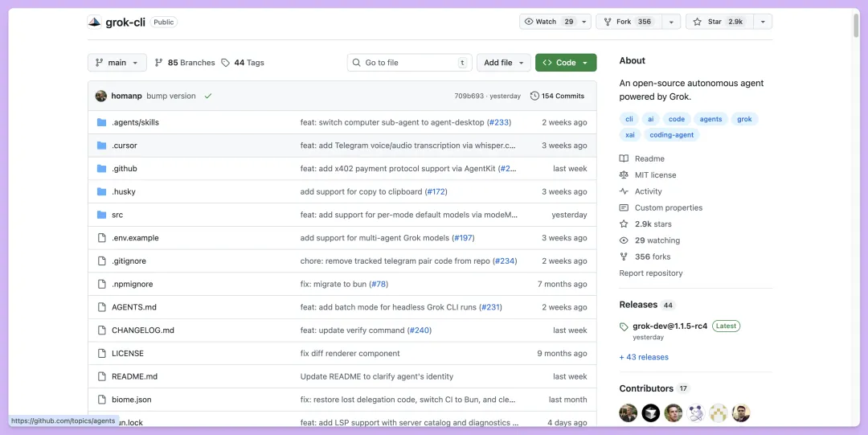Click the grok-cli repository logo icon
The height and width of the screenshot is (435, 868).
tap(95, 22)
